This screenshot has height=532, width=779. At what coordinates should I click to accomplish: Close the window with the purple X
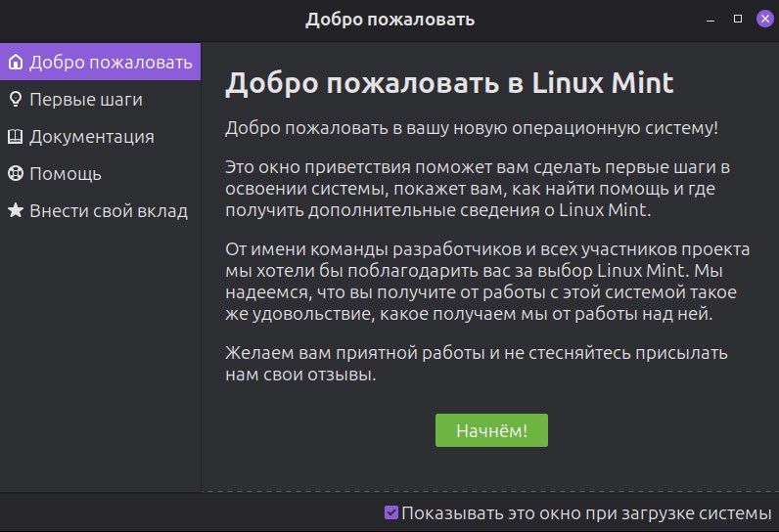pyautogui.click(x=765, y=19)
